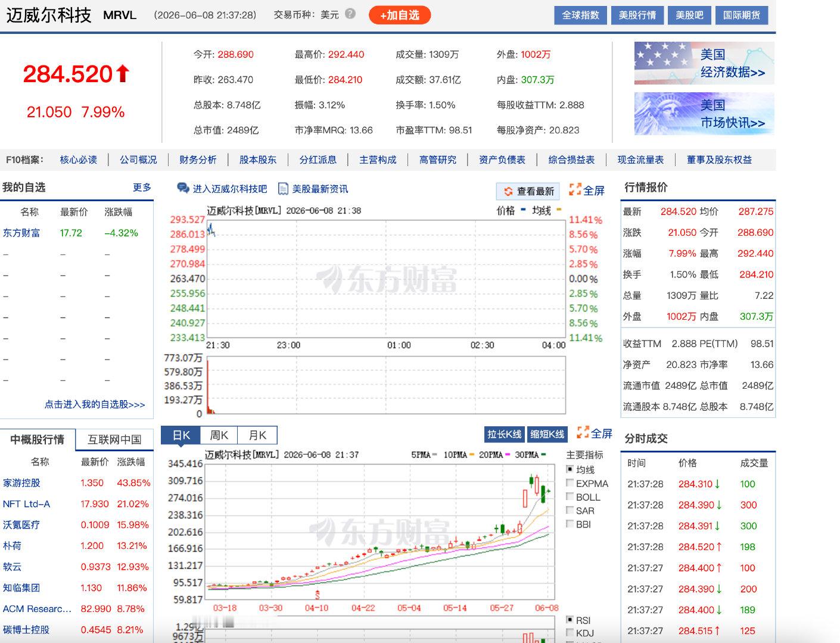Select the BOLL indicator option
840x643 pixels.
570,497
